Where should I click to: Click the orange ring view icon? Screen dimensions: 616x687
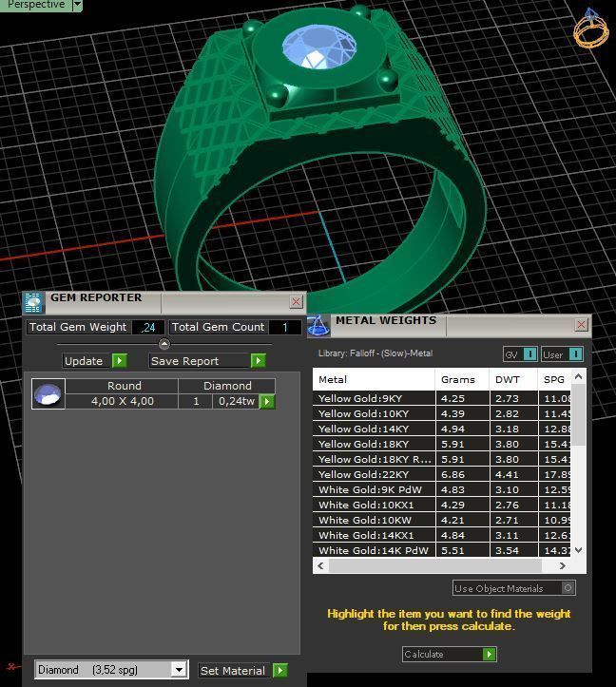click(x=591, y=29)
